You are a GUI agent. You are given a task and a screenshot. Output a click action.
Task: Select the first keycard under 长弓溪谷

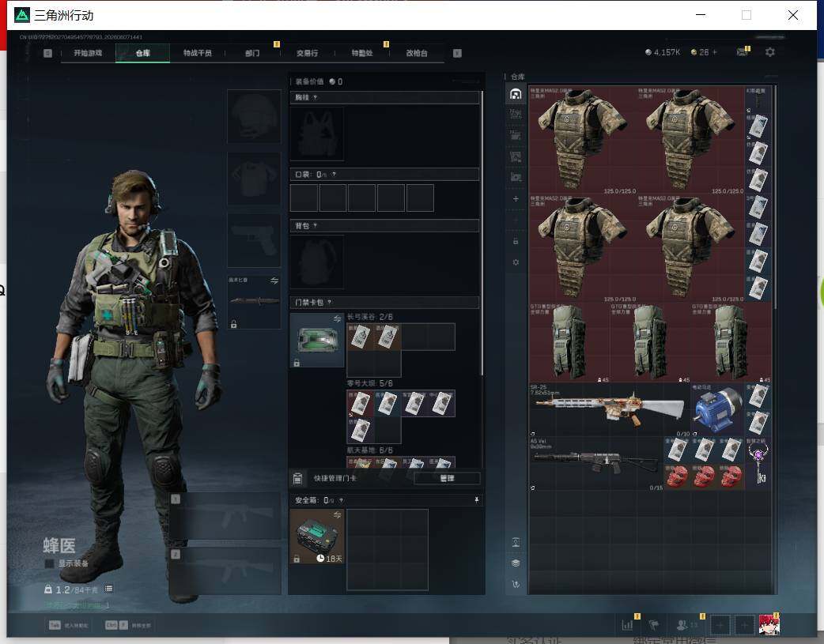pos(360,337)
